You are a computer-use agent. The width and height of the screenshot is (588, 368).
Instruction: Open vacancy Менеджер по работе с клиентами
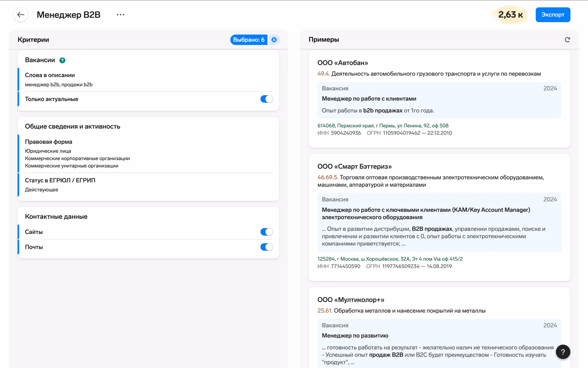point(369,99)
